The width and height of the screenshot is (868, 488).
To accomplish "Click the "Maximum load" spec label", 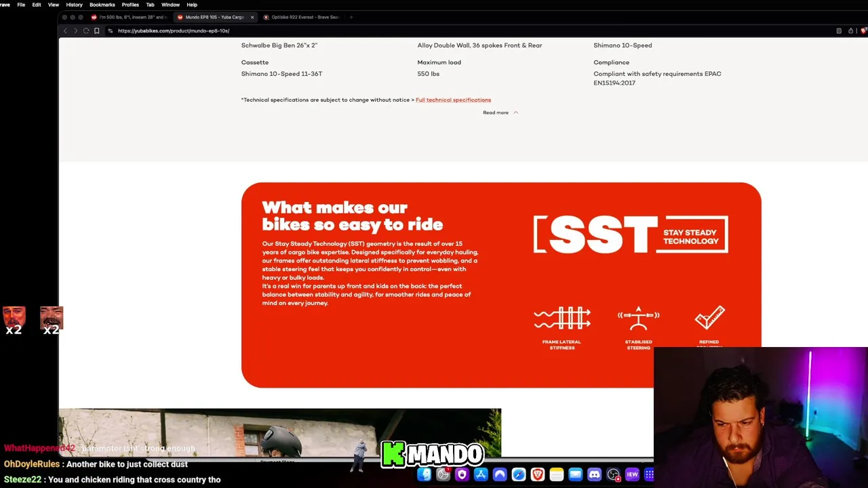I will click(x=439, y=62).
